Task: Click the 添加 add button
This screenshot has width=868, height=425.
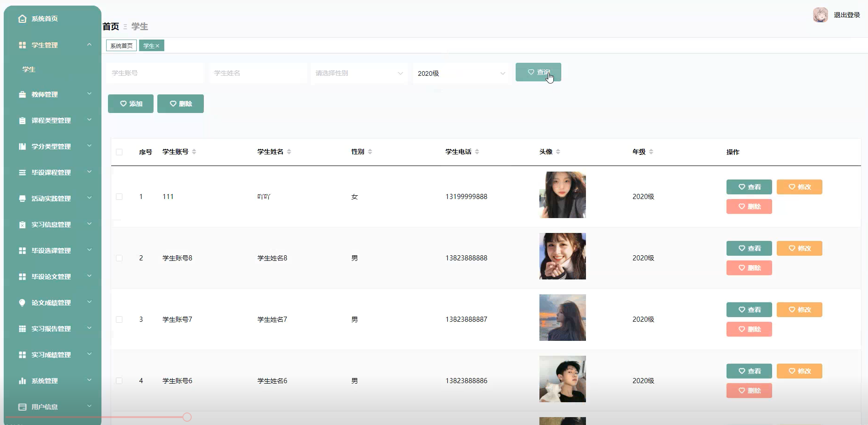Action: [131, 104]
